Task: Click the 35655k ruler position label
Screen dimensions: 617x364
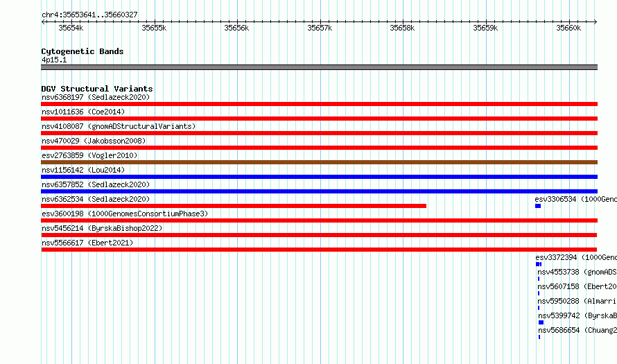Action: pyautogui.click(x=154, y=28)
